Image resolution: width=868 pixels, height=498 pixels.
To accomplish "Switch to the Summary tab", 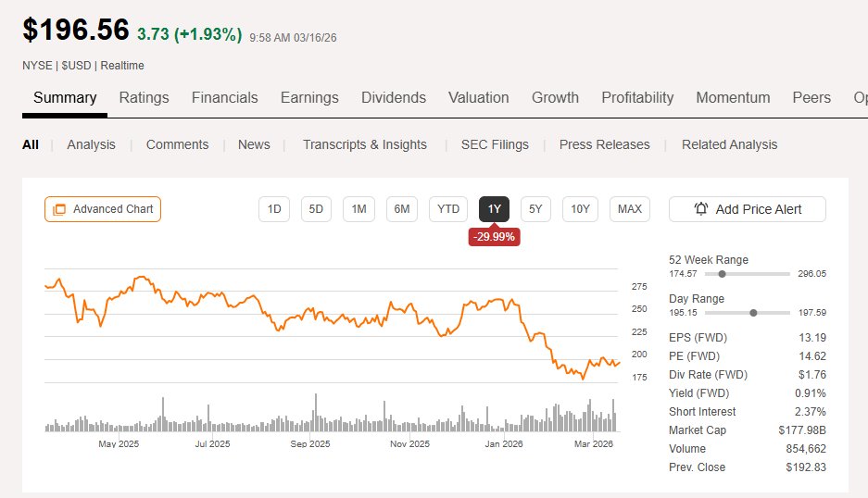I will tap(65, 98).
